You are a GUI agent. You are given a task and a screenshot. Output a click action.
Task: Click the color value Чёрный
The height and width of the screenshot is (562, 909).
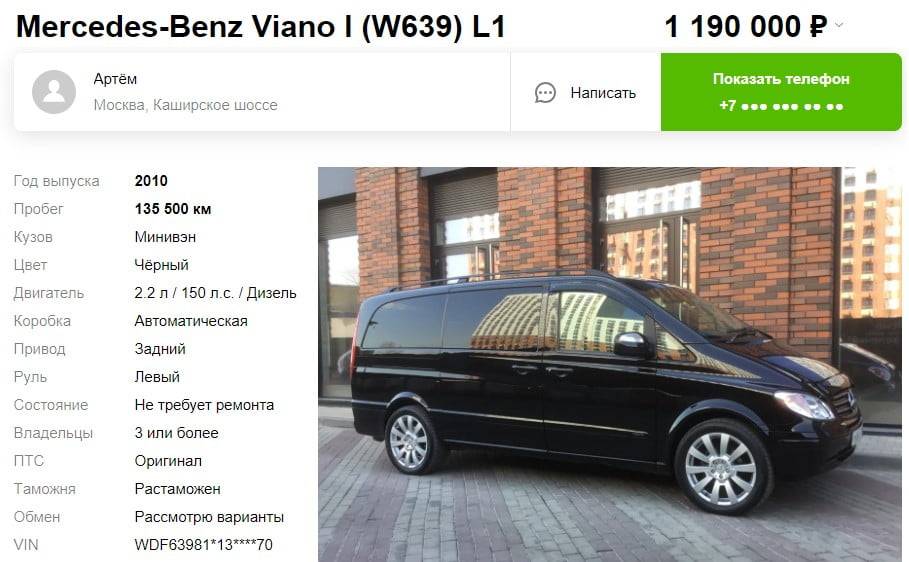click(161, 265)
